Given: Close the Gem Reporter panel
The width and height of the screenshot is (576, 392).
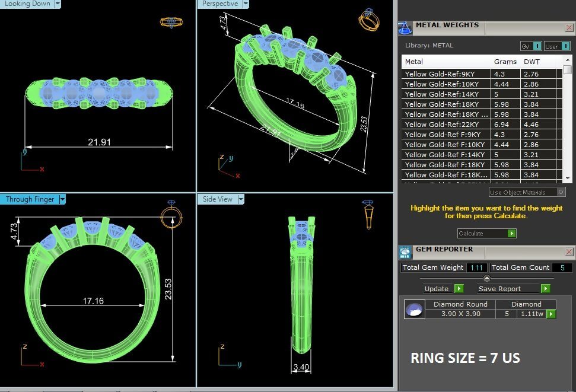Looking at the screenshot, I should (569, 251).
